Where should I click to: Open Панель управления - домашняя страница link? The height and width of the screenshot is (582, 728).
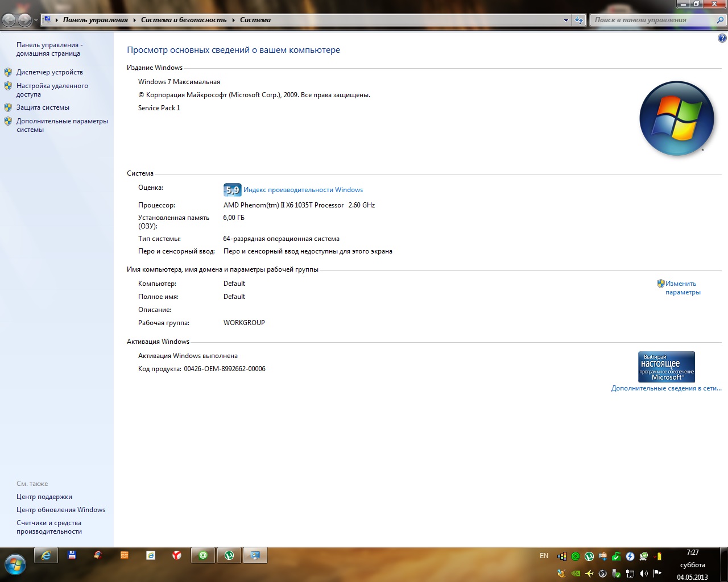49,49
